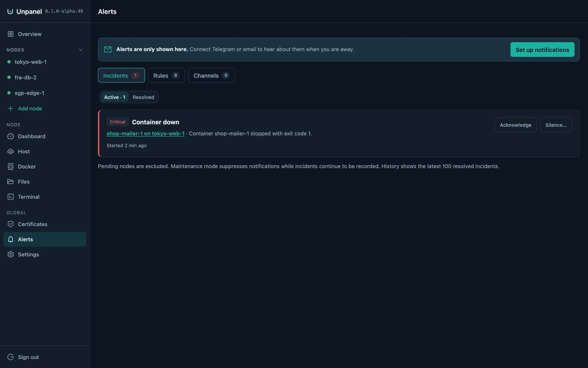Click the Docker sidebar icon
588x368 pixels.
(x=10, y=166)
